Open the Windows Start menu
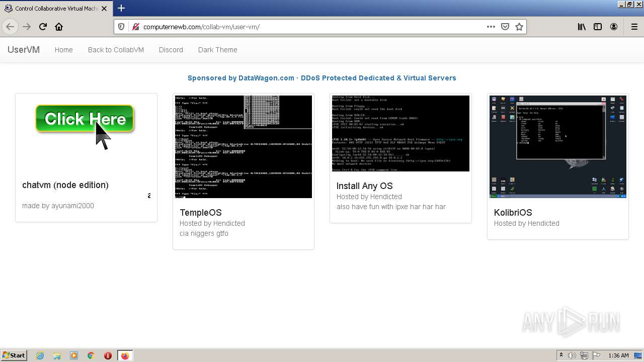 pyautogui.click(x=14, y=355)
